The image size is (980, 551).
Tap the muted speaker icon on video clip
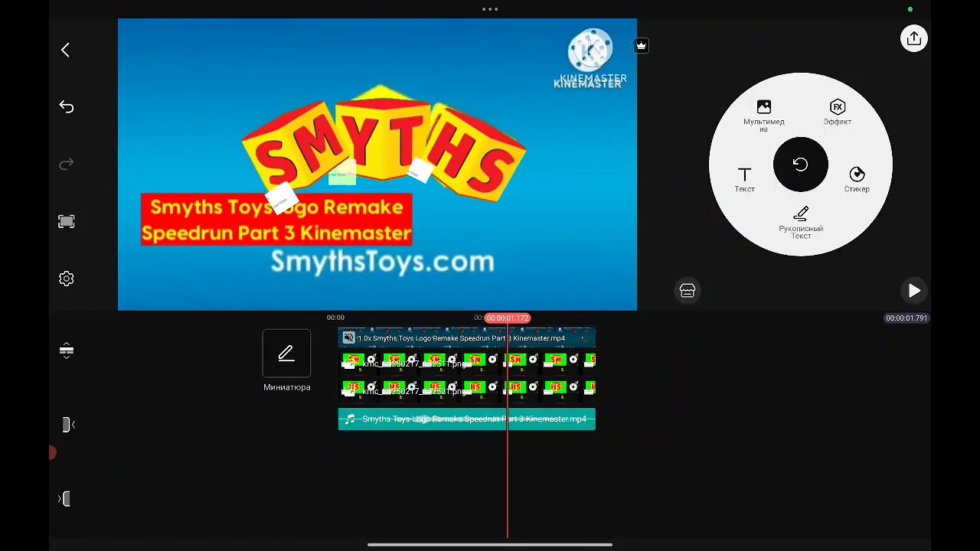pyautogui.click(x=349, y=337)
